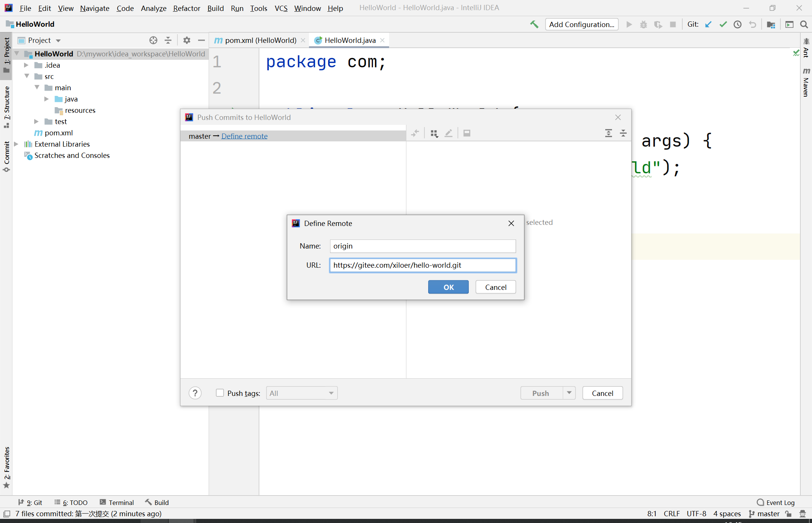Viewport: 812px width, 523px height.
Task: Click Collapse All icon in Project panel
Action: pyautogui.click(x=168, y=40)
